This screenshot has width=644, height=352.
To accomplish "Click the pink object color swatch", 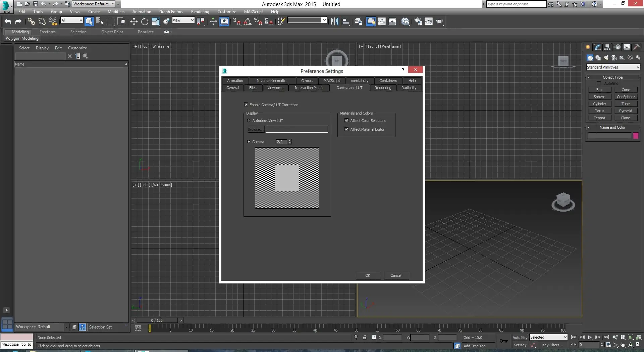I will 636,136.
